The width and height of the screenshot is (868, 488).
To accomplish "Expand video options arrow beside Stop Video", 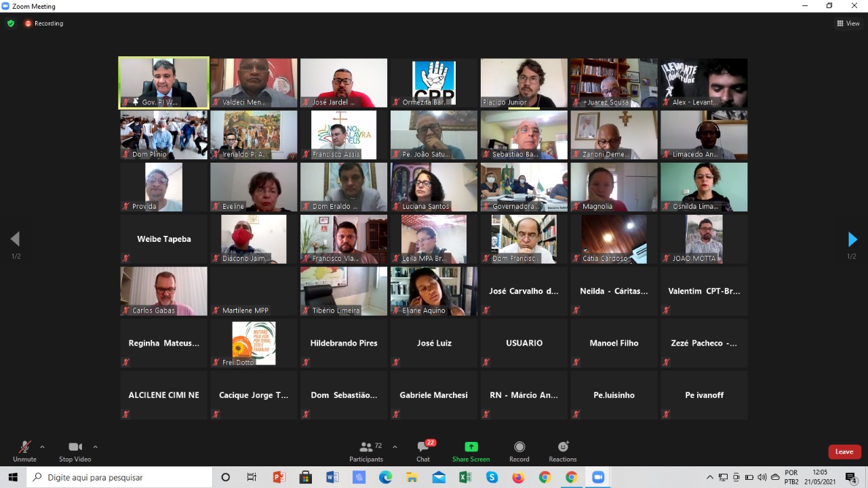I will [x=95, y=447].
